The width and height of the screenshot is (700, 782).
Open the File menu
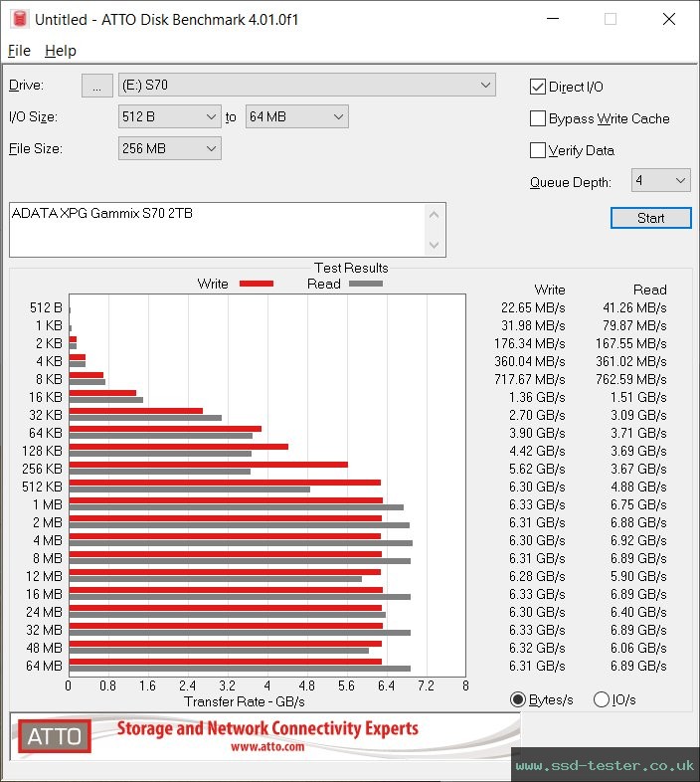pos(19,51)
